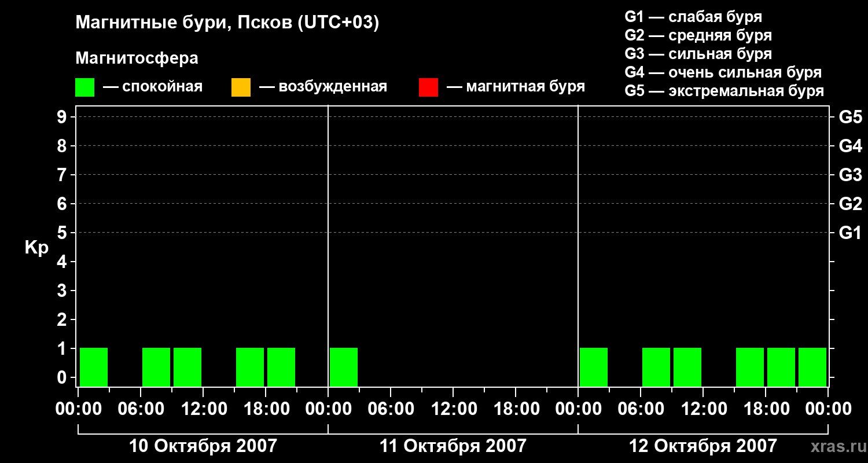Click the 'G5 — экстремальная буря' legend line
This screenshot has height=463, width=868.
coord(724,91)
